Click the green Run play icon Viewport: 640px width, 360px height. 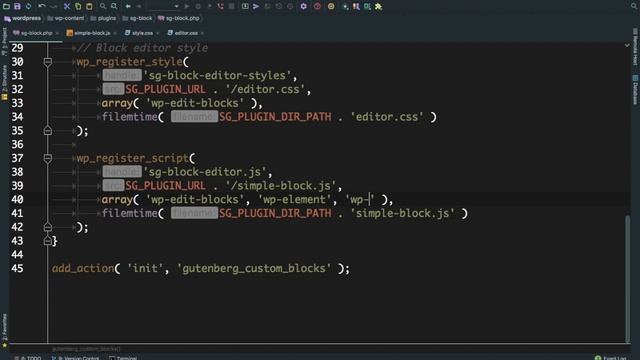[187, 6]
